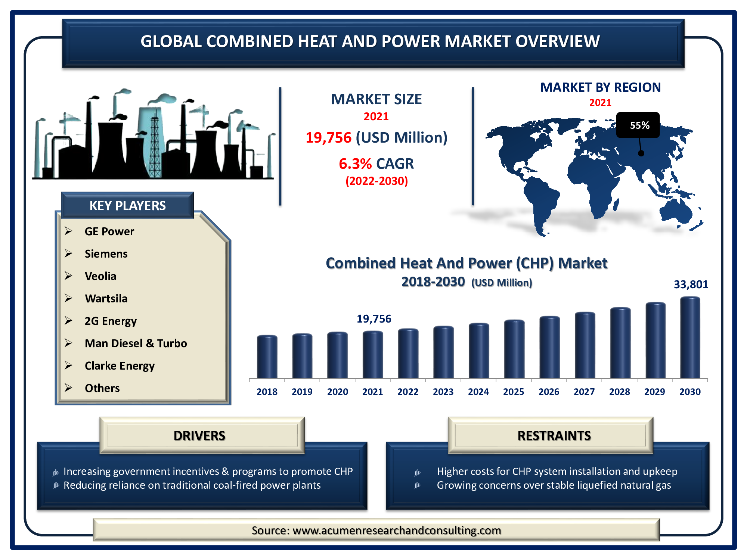This screenshot has height=560, width=747.
Task: Click the bullet icon before 'Increasing government incentives'
Action: (x=56, y=472)
